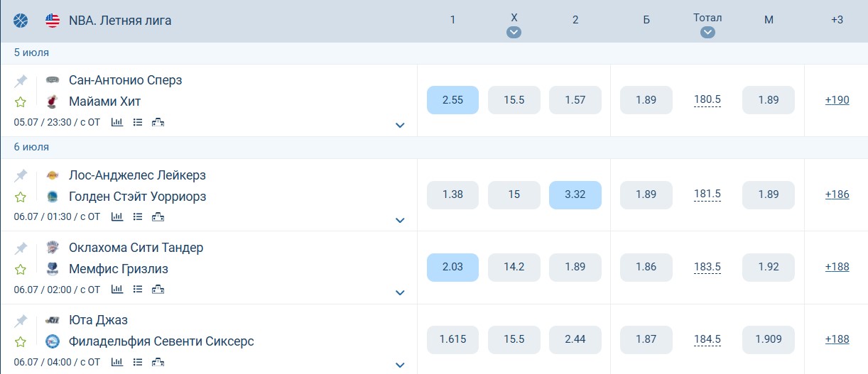Click the +3 column header
Image resolution: width=868 pixels, height=374 pixels.
(837, 20)
